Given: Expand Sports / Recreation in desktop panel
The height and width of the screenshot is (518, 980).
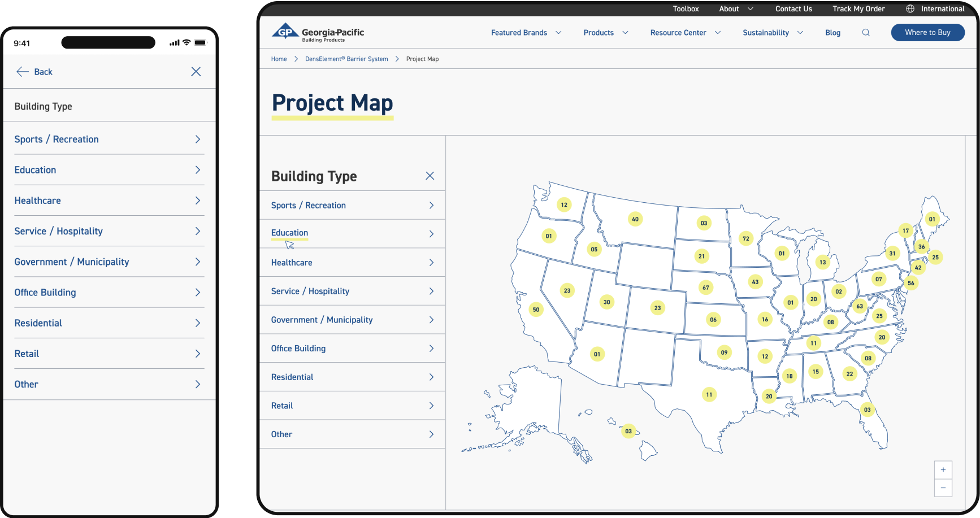Looking at the screenshot, I should 353,206.
